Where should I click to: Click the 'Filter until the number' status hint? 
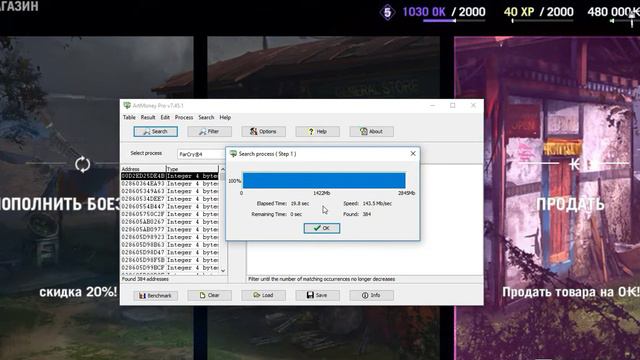point(321,279)
